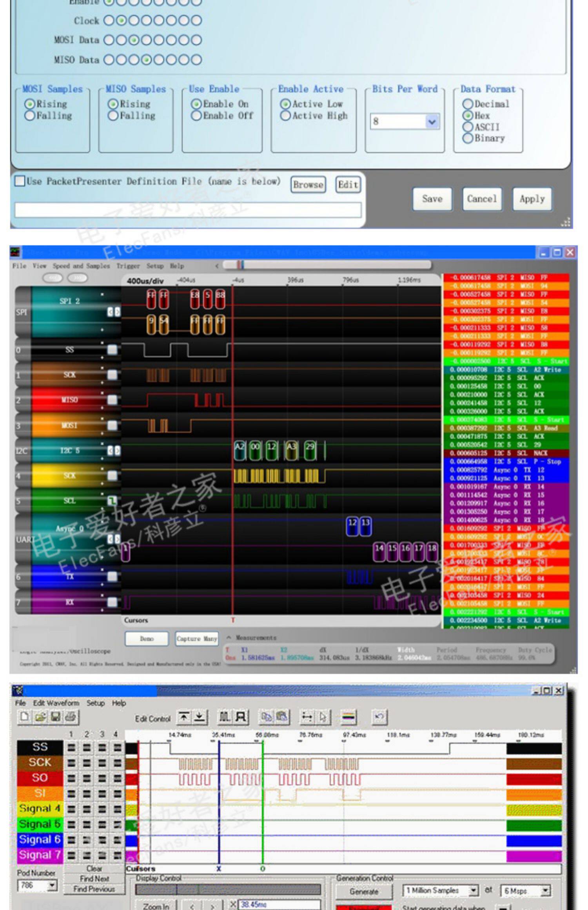Click the colored stripes icon in the waveform toolbar
This screenshot has width=588, height=910.
(349, 718)
